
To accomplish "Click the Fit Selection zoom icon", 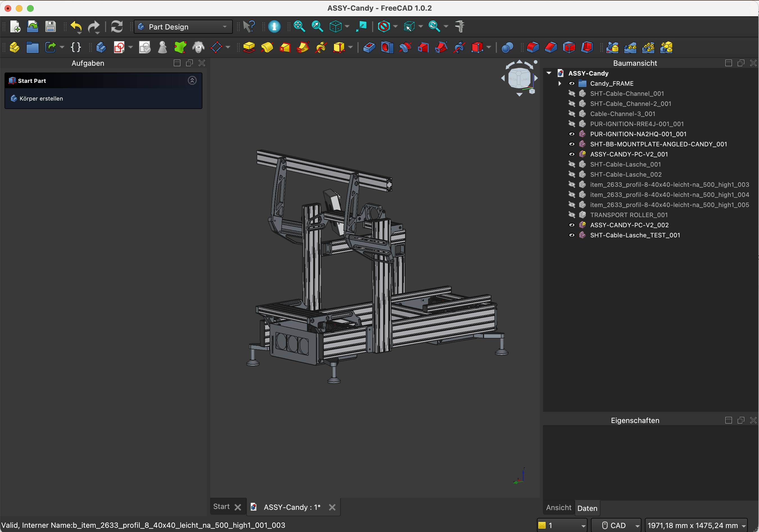I will click(317, 26).
